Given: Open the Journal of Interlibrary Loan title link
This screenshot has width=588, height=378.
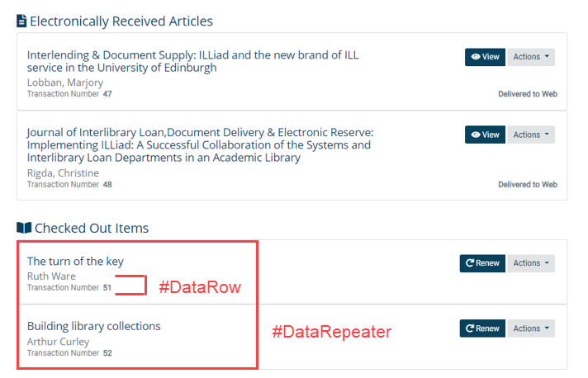Looking at the screenshot, I should tap(200, 144).
